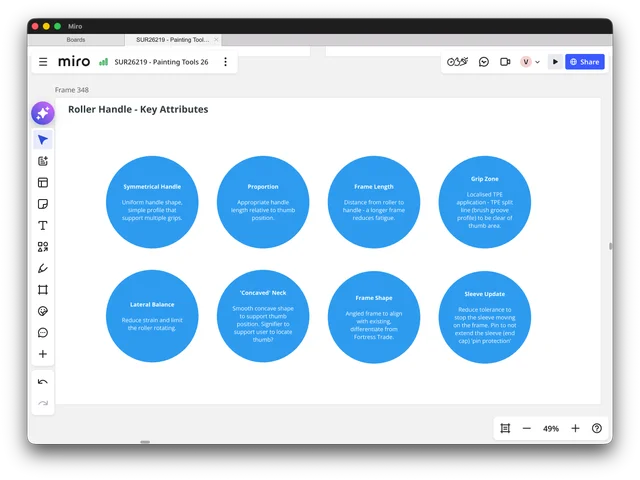The image size is (640, 480).
Task: Open the AI create tool
Action: coord(43,161)
